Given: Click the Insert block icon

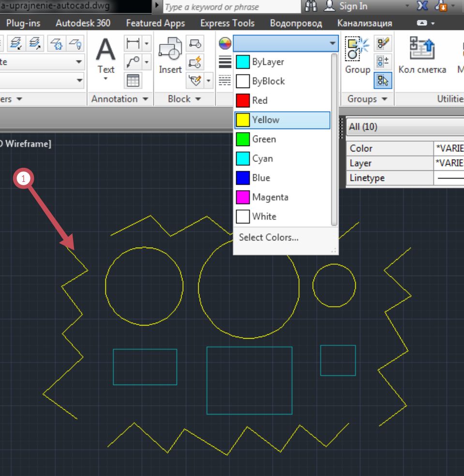Looking at the screenshot, I should (170, 55).
